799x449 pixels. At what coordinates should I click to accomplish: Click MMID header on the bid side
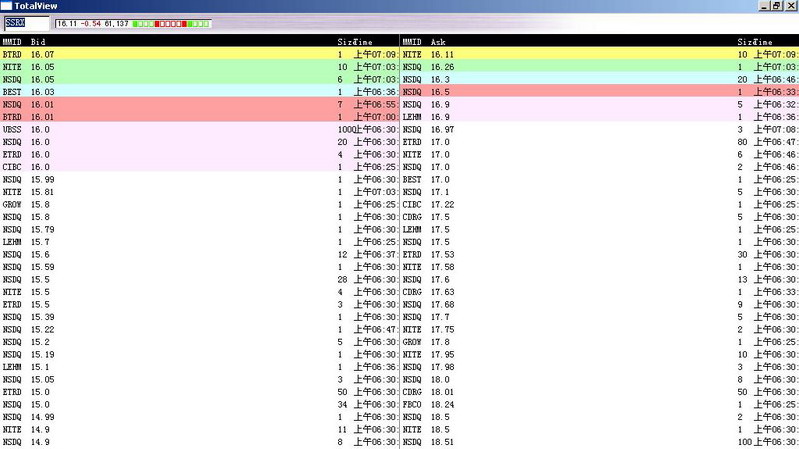12,42
